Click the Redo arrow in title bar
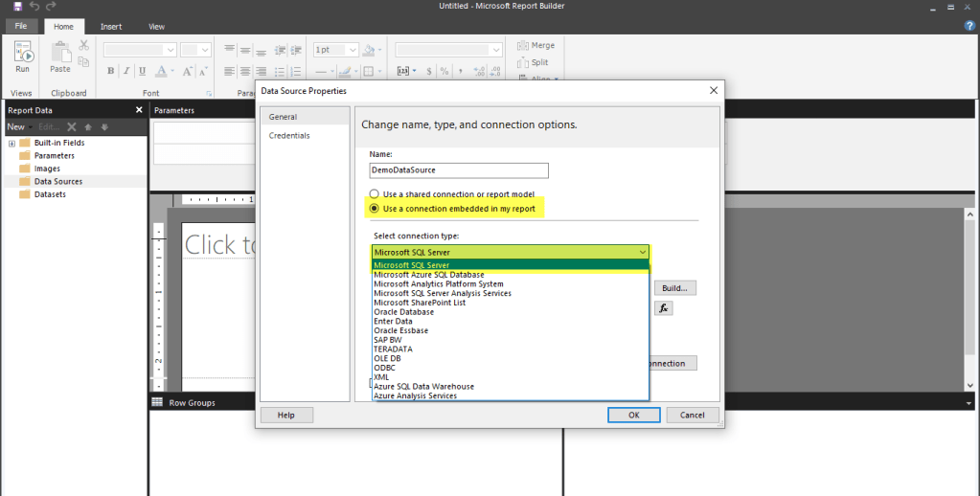This screenshot has height=496, width=980. pyautogui.click(x=51, y=7)
